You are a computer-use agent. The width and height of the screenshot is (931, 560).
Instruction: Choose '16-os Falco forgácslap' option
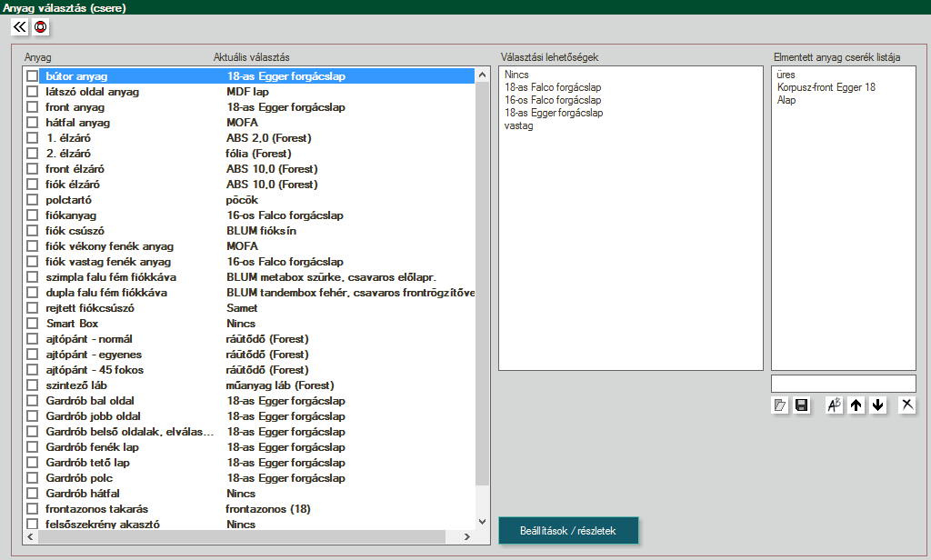[553, 100]
